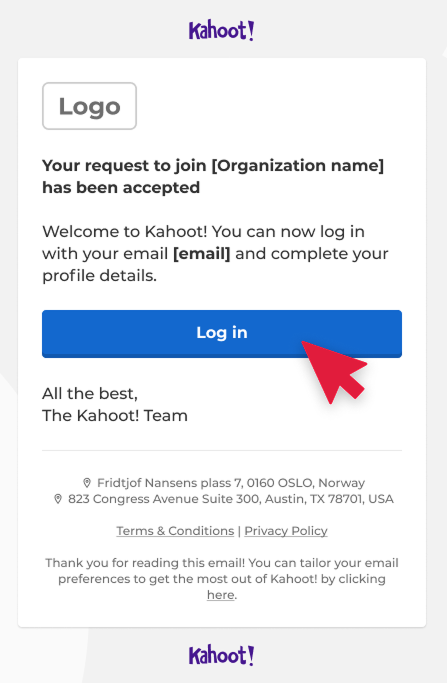Click the Kahoot! logo above the email card
This screenshot has width=447, height=683.
(221, 30)
